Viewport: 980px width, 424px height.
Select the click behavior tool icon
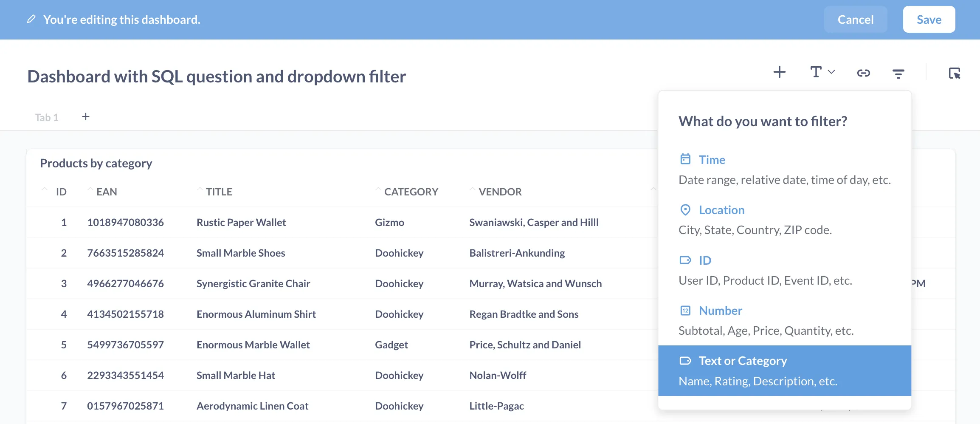click(x=955, y=73)
